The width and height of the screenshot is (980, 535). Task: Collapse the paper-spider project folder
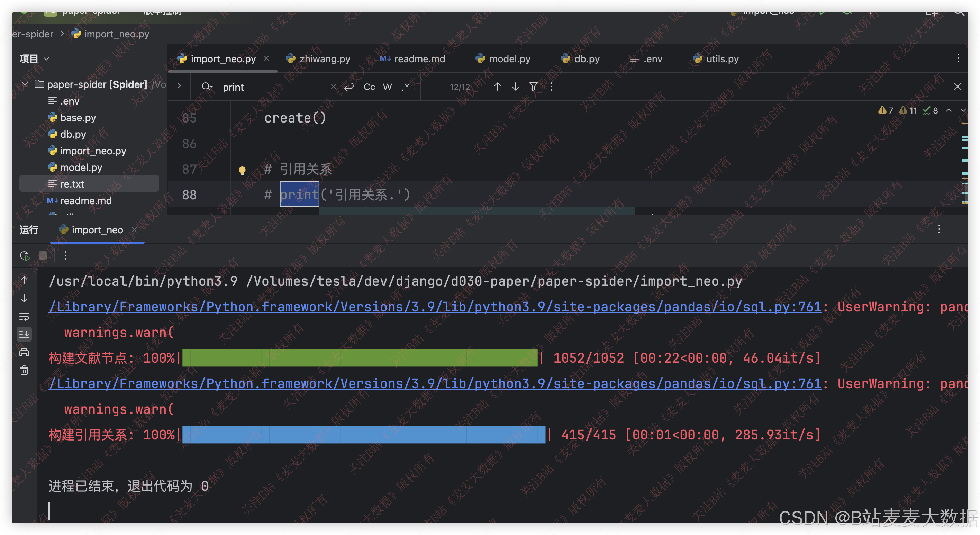25,84
